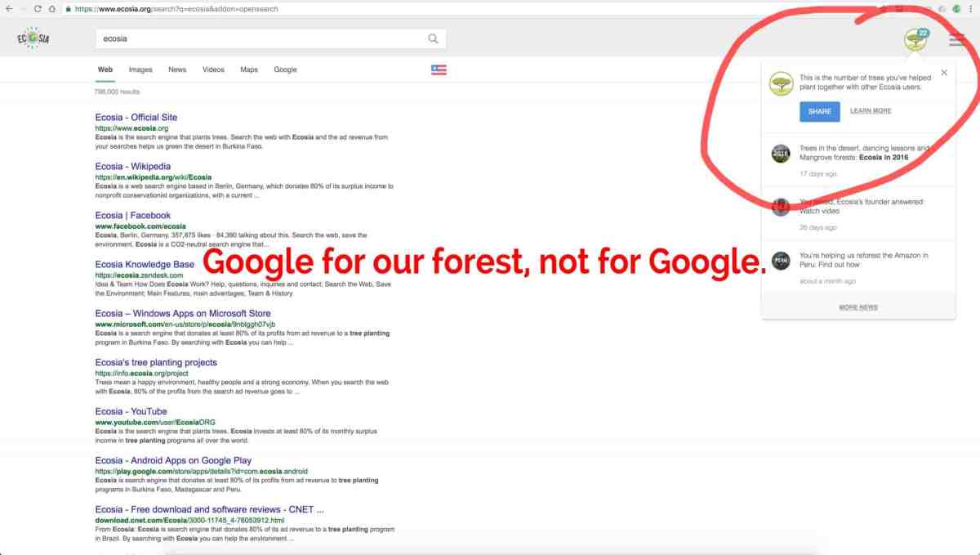
Task: Click the Peru news thumbnail
Action: click(x=781, y=261)
